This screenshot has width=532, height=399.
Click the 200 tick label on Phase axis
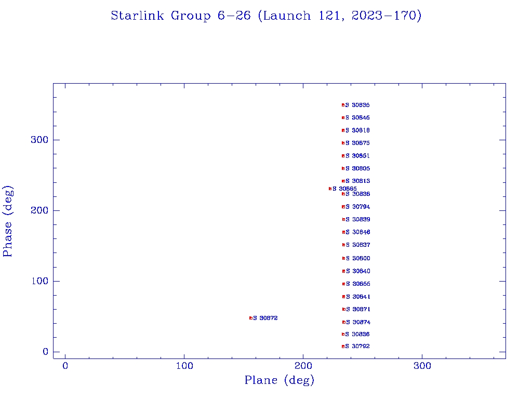pyautogui.click(x=39, y=210)
